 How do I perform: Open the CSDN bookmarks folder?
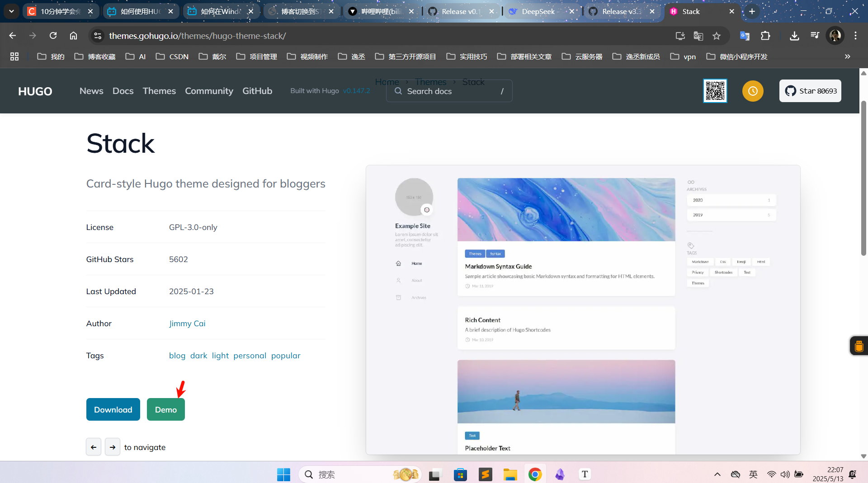172,56
